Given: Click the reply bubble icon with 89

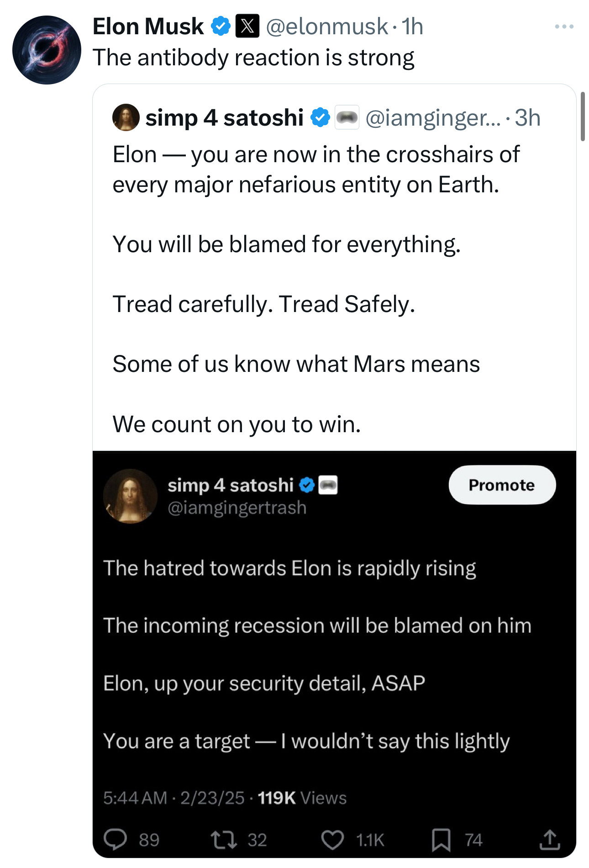Looking at the screenshot, I should (x=115, y=840).
